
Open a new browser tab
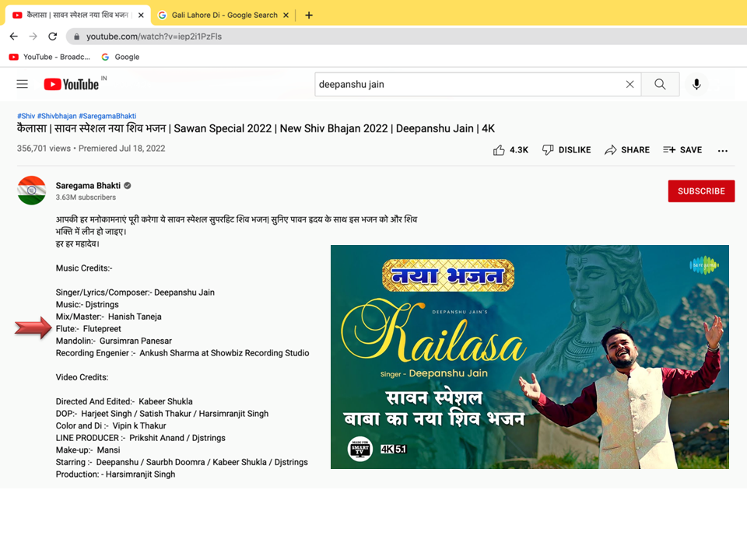point(309,15)
